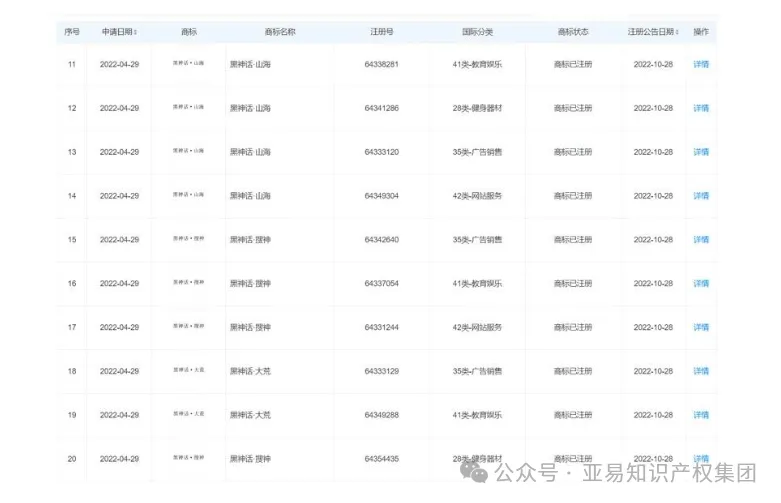Click the 操作 column header
Viewport: 781px width, 503px height.
(701, 32)
